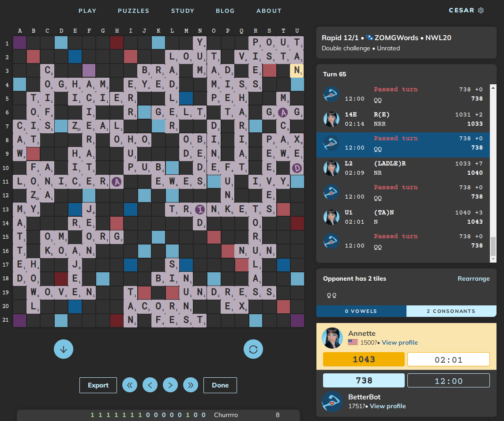Click the settings gear next to CESAR
Viewport: 504px width, 421px height.
tap(481, 11)
